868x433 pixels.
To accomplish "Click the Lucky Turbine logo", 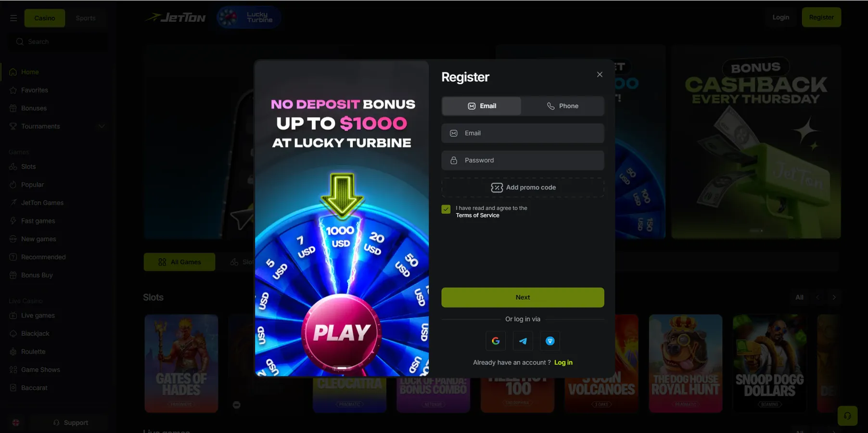I will click(249, 17).
